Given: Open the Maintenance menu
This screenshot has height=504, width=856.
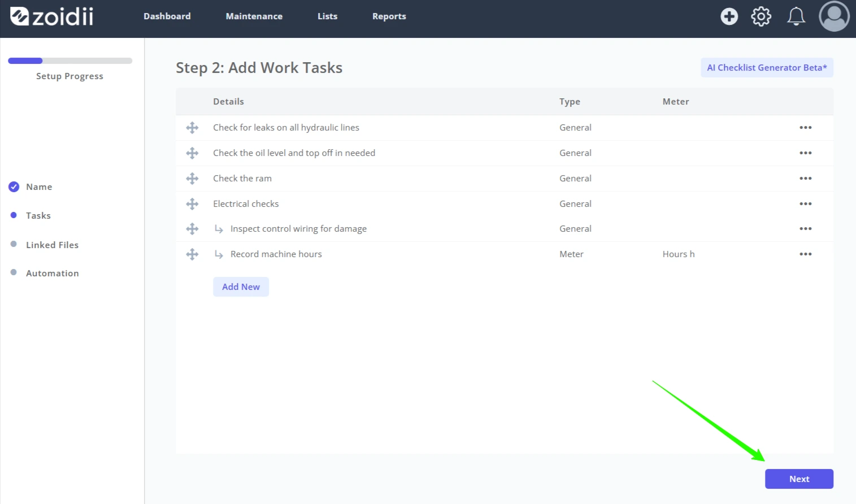Looking at the screenshot, I should 254,16.
